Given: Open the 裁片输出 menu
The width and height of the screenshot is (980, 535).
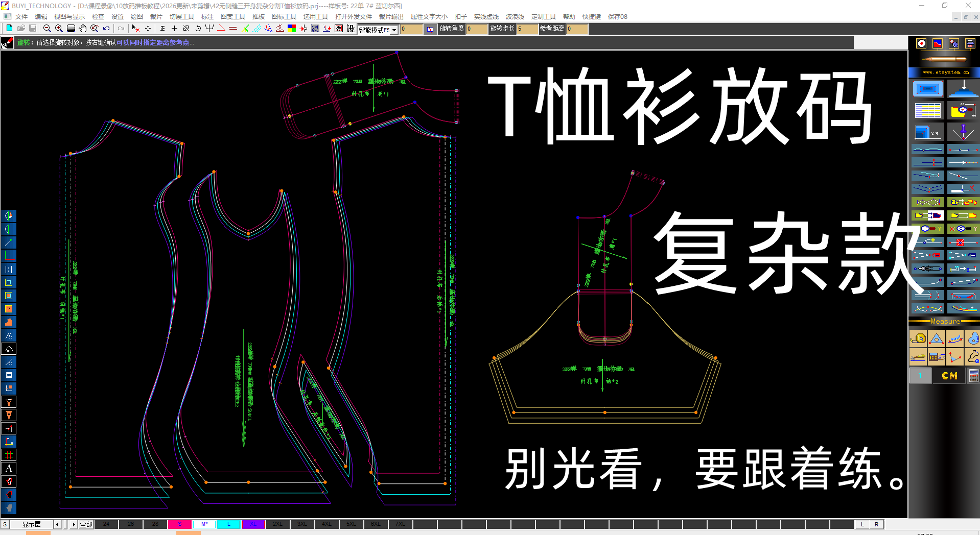Looking at the screenshot, I should pos(391,17).
